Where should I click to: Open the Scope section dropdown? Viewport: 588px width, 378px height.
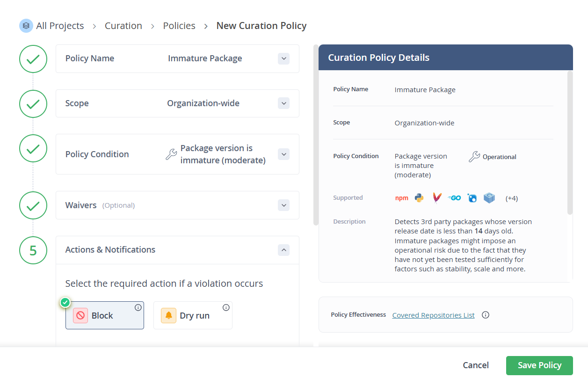[x=283, y=103]
